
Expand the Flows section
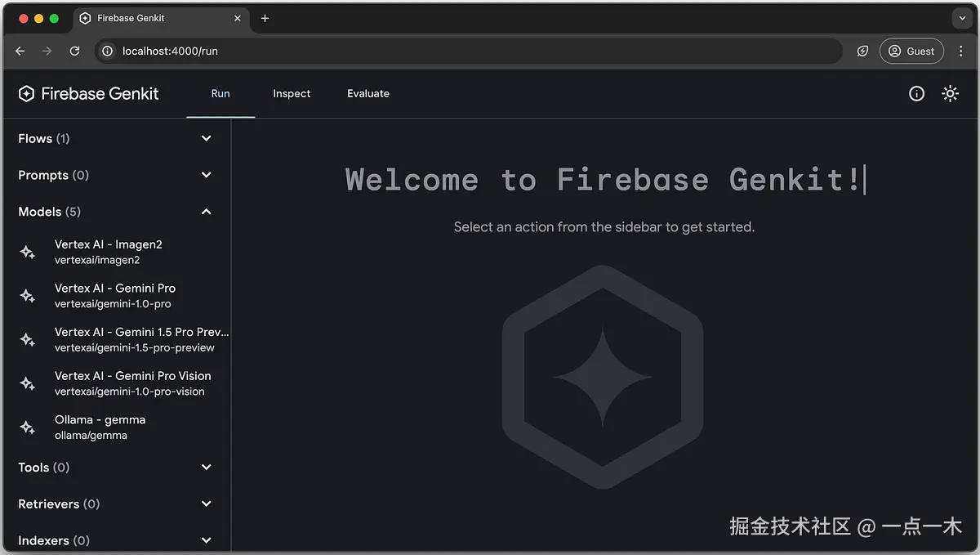(x=206, y=138)
